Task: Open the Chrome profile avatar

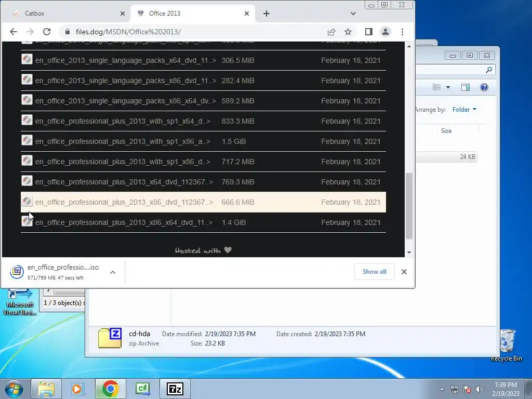Action: tap(385, 32)
